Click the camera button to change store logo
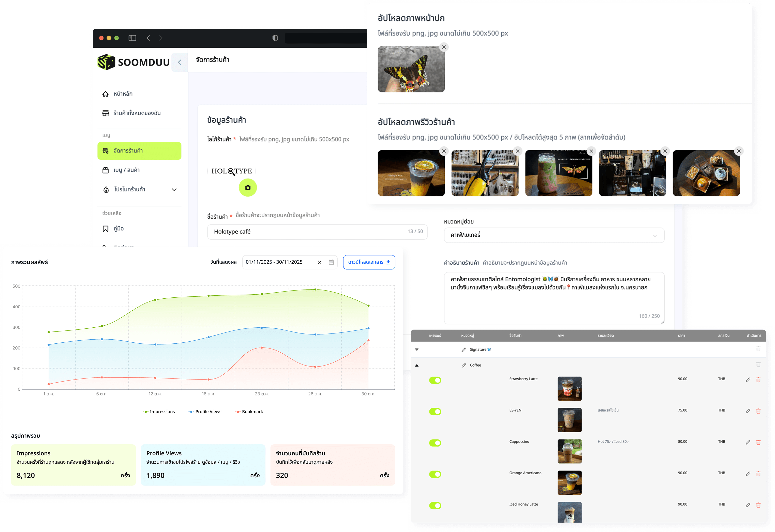775x532 pixels. pyautogui.click(x=248, y=188)
